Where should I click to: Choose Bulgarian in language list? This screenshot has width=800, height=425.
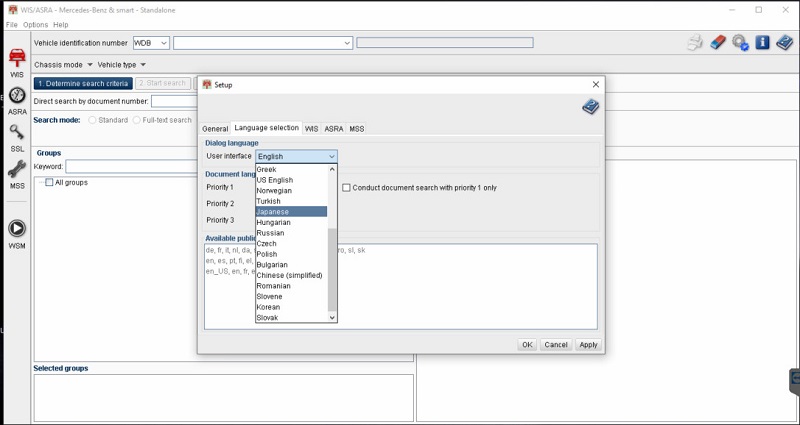pos(291,265)
